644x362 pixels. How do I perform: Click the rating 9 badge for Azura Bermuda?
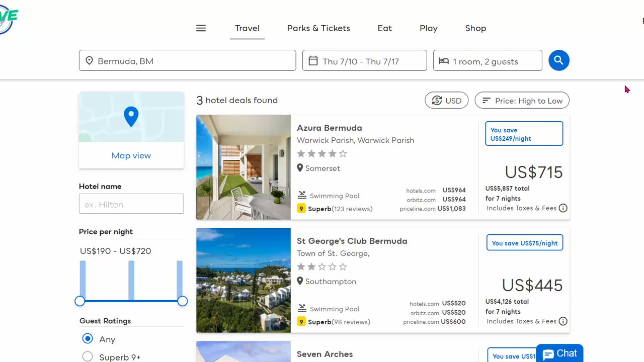coord(301,209)
